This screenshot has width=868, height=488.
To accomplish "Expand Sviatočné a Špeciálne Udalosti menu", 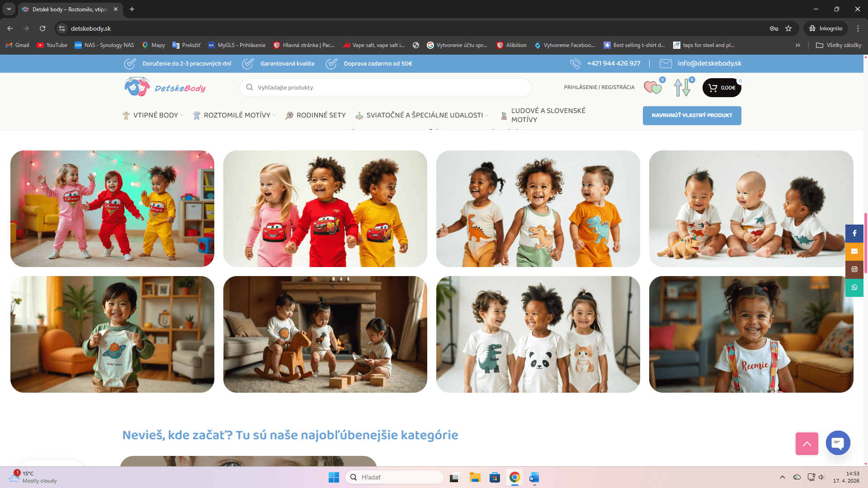I will (425, 115).
